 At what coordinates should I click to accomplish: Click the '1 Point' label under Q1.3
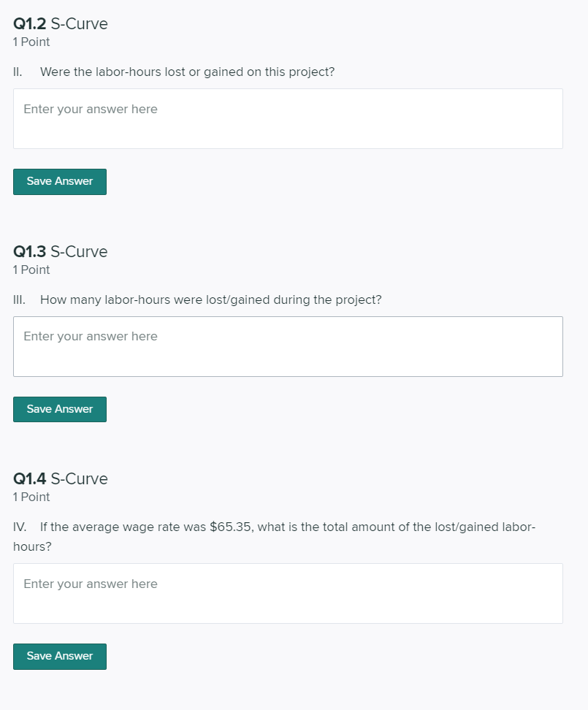[31, 270]
